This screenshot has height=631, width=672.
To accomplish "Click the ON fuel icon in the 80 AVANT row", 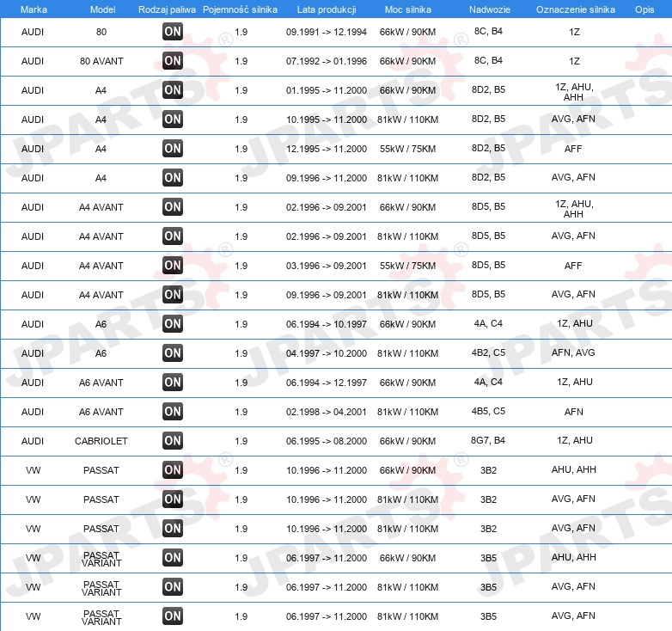I will pyautogui.click(x=173, y=61).
